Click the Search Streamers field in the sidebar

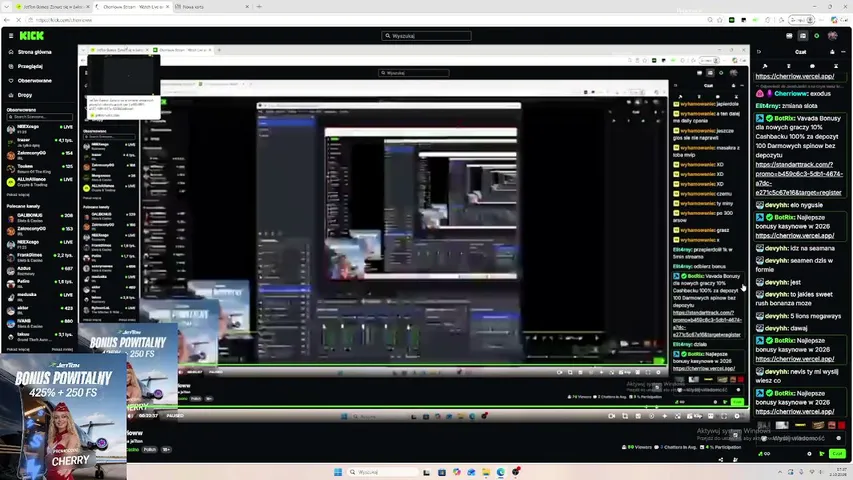point(39,117)
